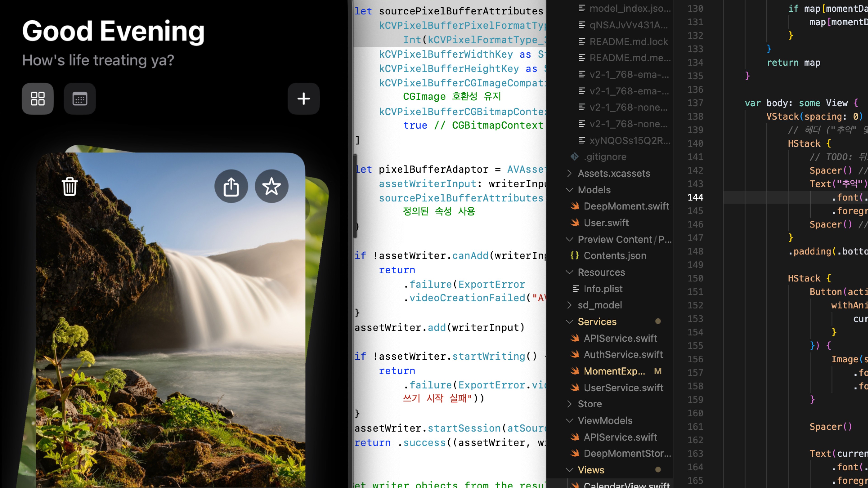Viewport: 868px width, 488px height.
Task: Click the 'kCVPixelBufferHeightKey' code line
Action: 462,69
